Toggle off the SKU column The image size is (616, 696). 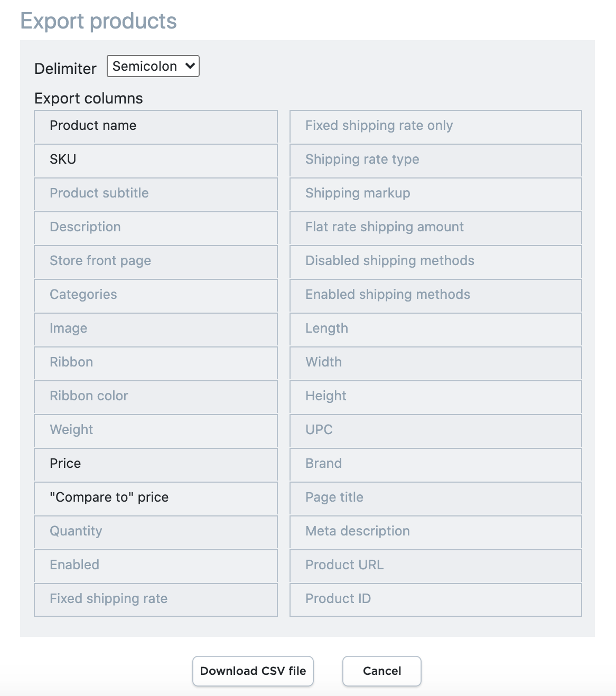coord(156,160)
